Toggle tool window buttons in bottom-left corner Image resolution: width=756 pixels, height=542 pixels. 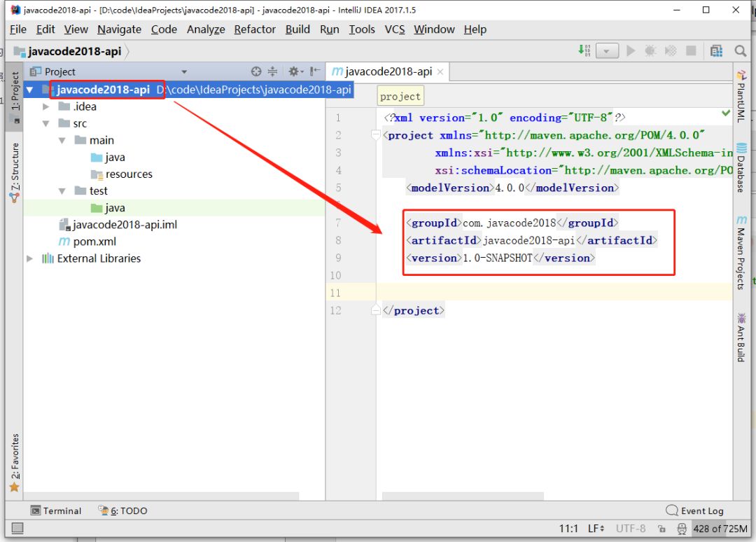coord(17,528)
